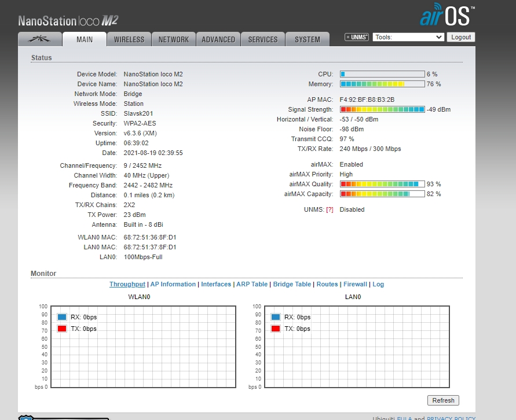This screenshot has height=420, width=516.
Task: Click the WLAN0 MAC 68:72:51:36:8F:D1
Action: tap(150, 237)
